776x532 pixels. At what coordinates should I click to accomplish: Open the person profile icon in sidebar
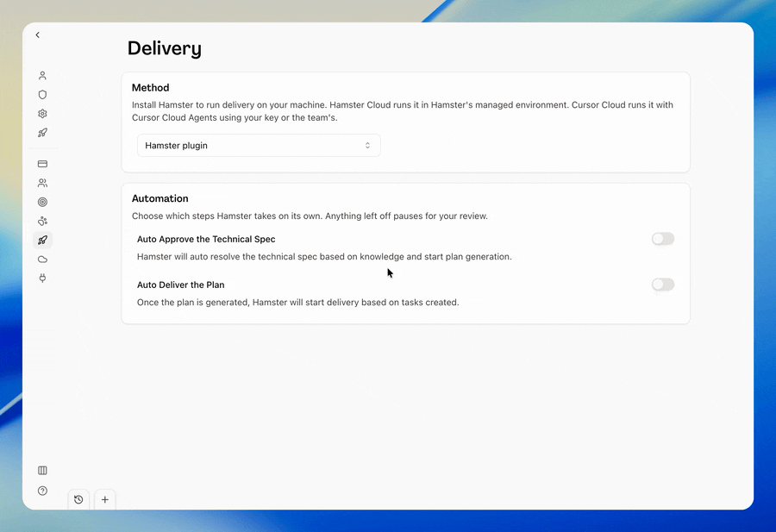point(42,75)
